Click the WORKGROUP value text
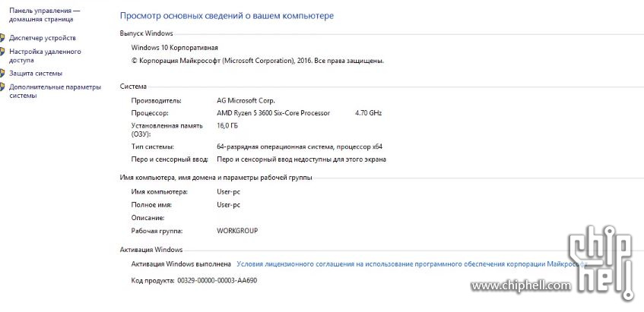The width and height of the screenshot is (644, 312). pyautogui.click(x=237, y=231)
